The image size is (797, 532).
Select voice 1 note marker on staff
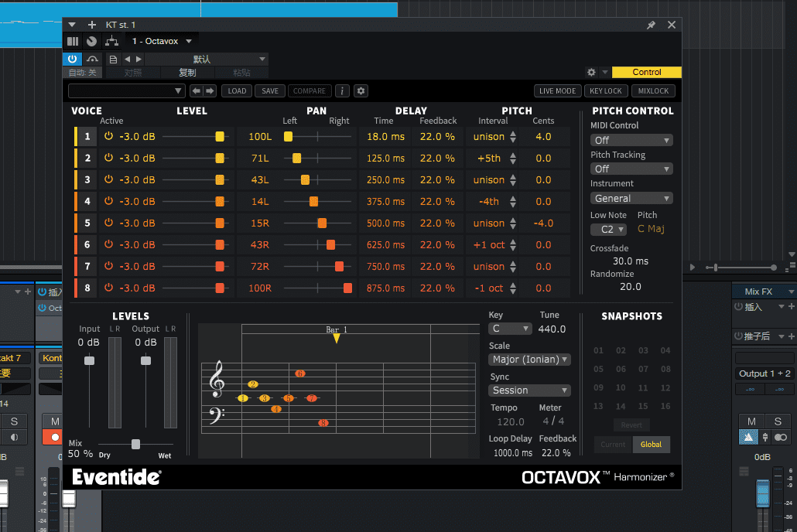(x=243, y=398)
